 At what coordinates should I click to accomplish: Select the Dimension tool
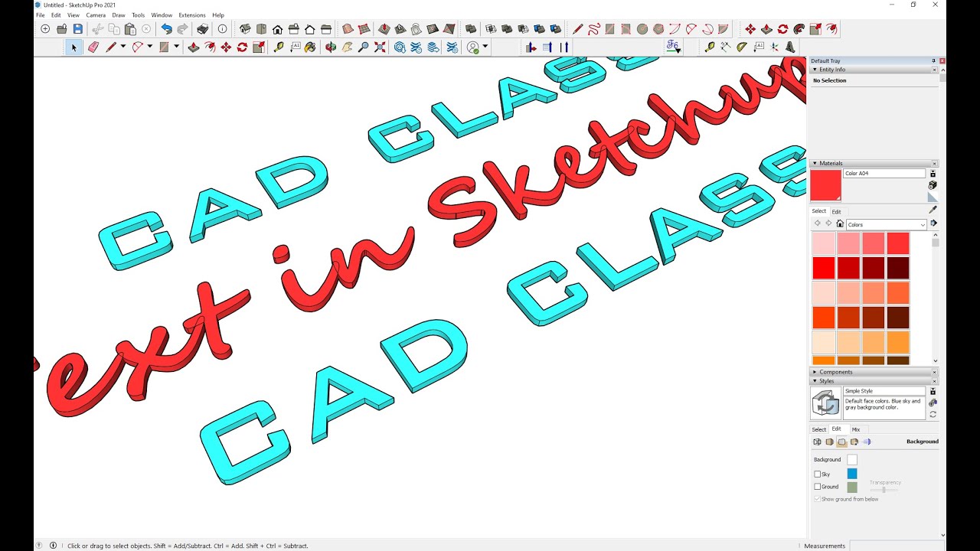[725, 46]
